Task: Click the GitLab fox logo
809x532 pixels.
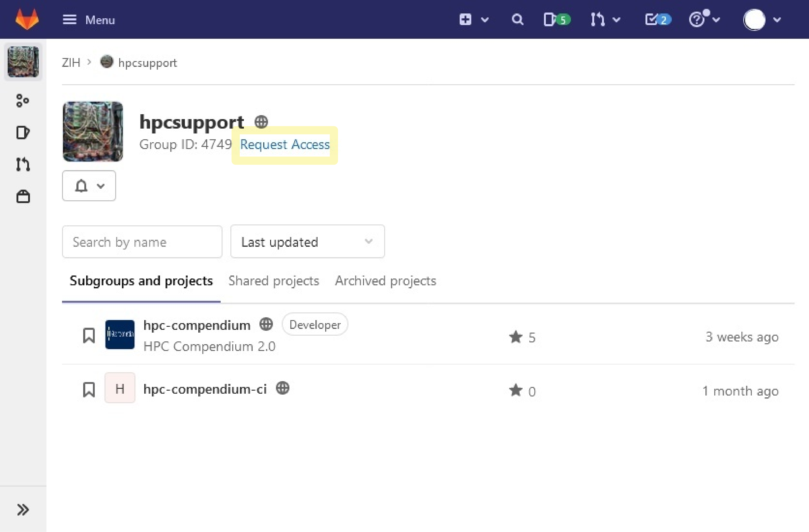Action: pyautogui.click(x=27, y=19)
